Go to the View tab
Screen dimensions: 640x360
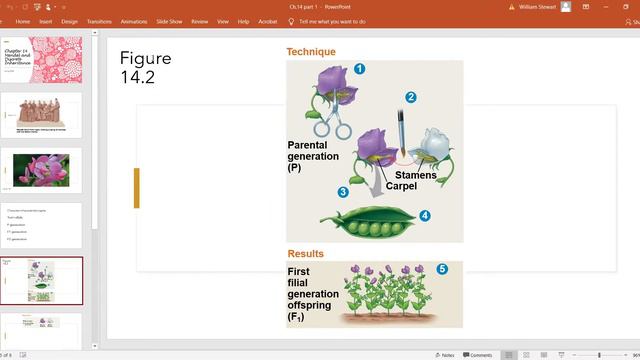(x=223, y=22)
